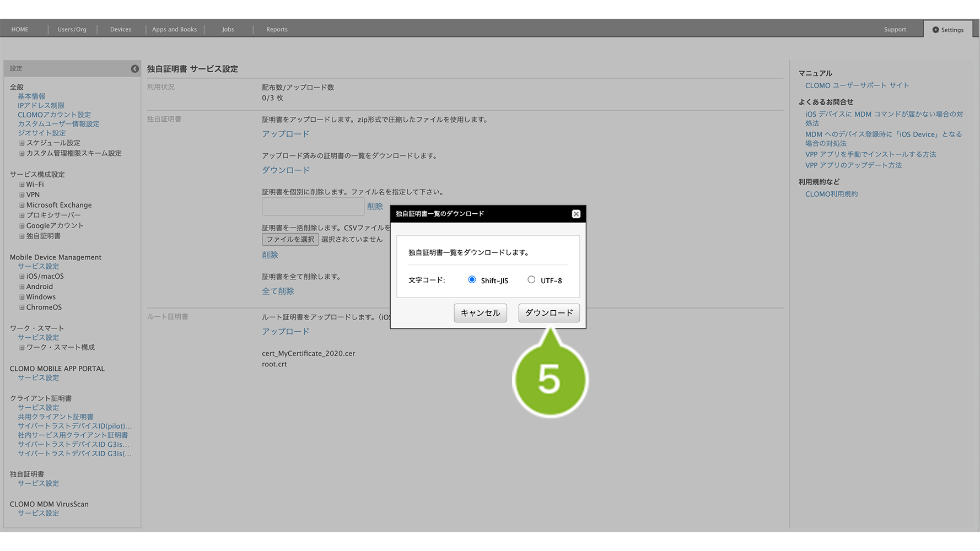The height and width of the screenshot is (551, 980).
Task: Select Shift-JIS character encoding
Action: point(472,280)
